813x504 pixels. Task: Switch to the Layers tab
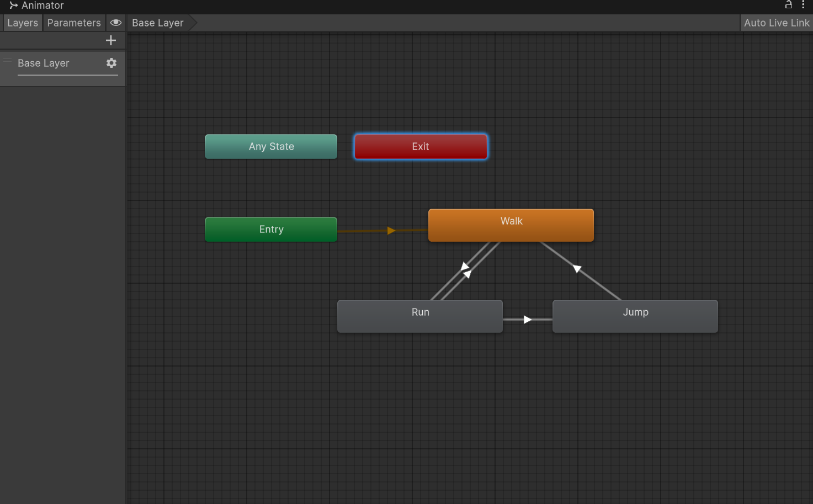(x=23, y=23)
